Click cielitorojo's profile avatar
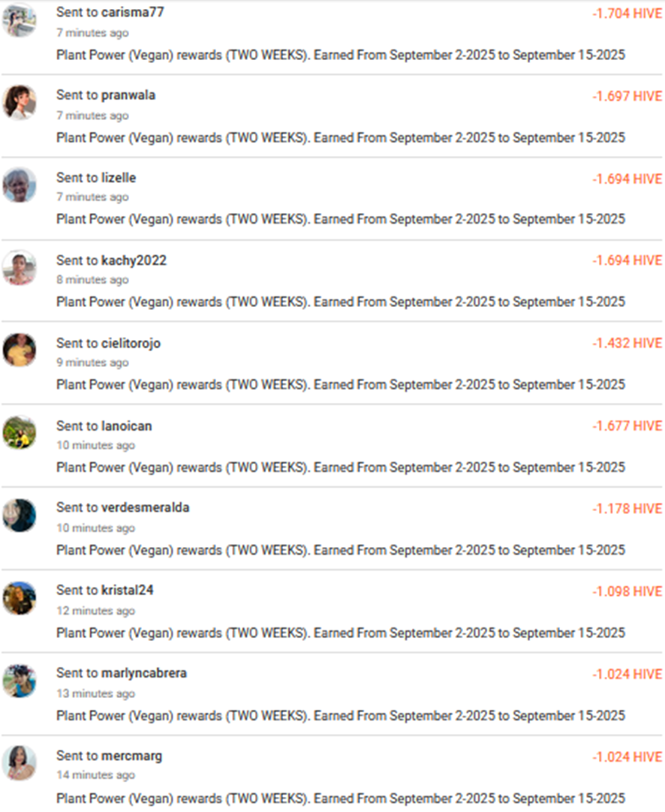 (20, 350)
